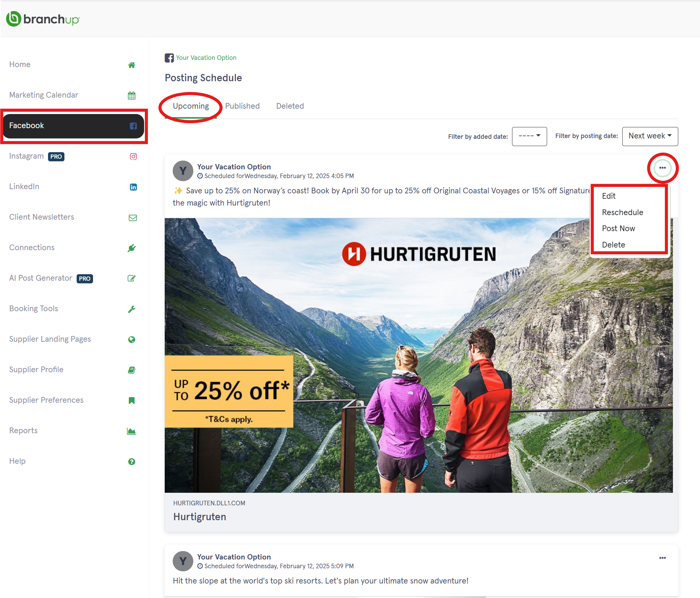This screenshot has height=598, width=700.
Task: Click the Facebook icon in sidebar
Action: pyautogui.click(x=133, y=126)
